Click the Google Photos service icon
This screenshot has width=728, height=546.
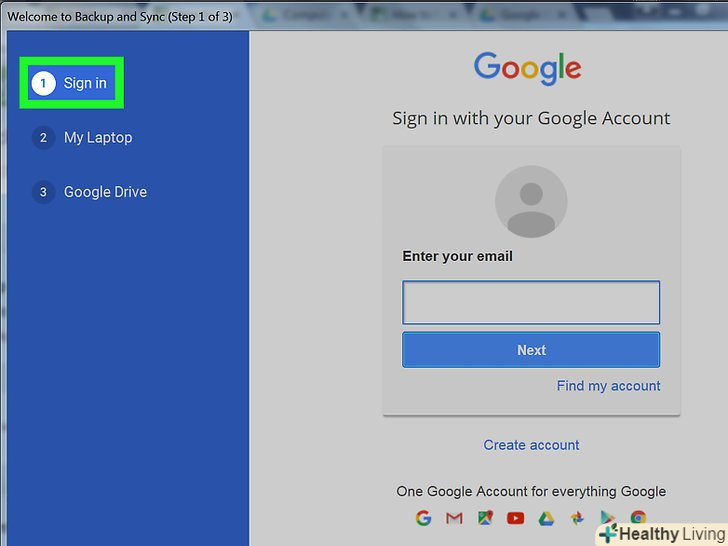click(577, 518)
